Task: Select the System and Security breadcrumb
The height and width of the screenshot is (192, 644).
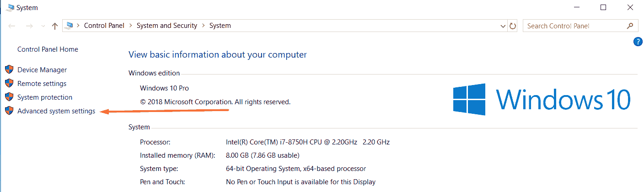Action: 166,26
